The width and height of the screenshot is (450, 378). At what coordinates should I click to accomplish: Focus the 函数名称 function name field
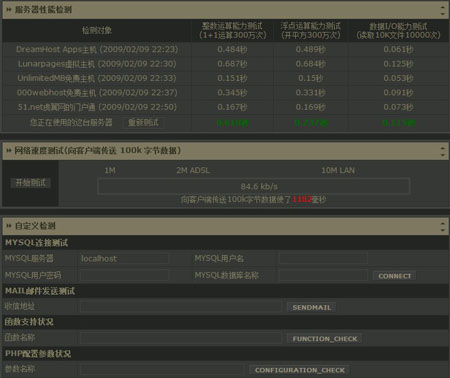[181, 338]
